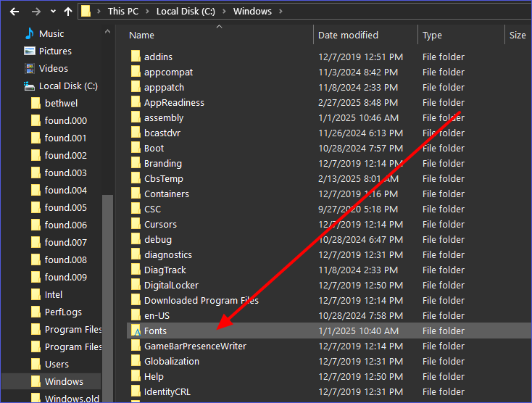Sort by Date modified column header
The width and height of the screenshot is (532, 403).
[348, 36]
